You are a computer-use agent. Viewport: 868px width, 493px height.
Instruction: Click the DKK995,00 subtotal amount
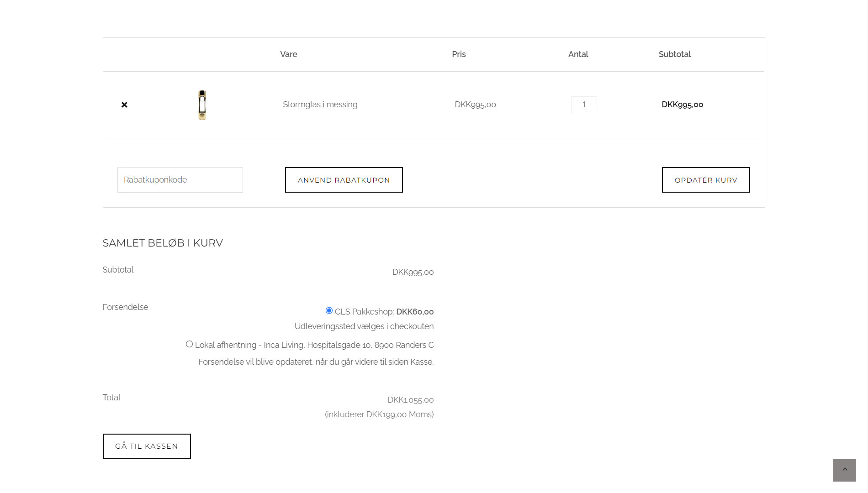tap(413, 272)
